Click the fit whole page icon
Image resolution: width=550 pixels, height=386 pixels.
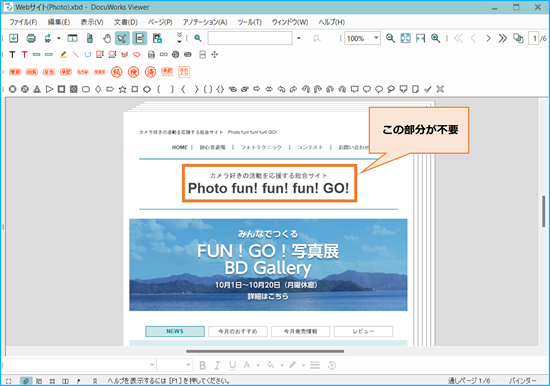point(405,38)
